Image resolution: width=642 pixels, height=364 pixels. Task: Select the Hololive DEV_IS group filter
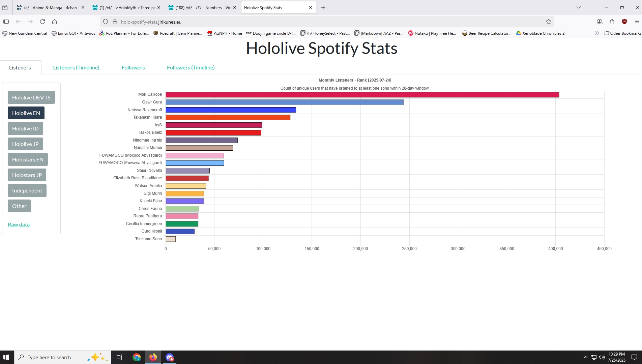click(x=31, y=97)
